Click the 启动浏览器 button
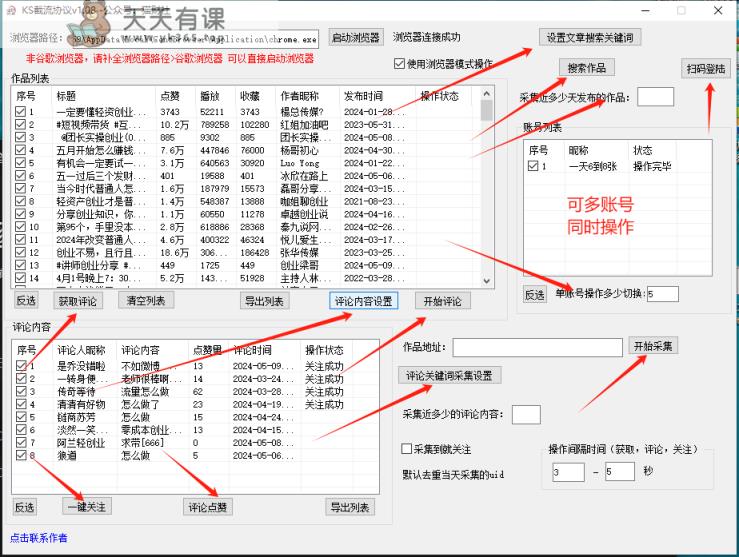This screenshot has width=739, height=557. [355, 38]
